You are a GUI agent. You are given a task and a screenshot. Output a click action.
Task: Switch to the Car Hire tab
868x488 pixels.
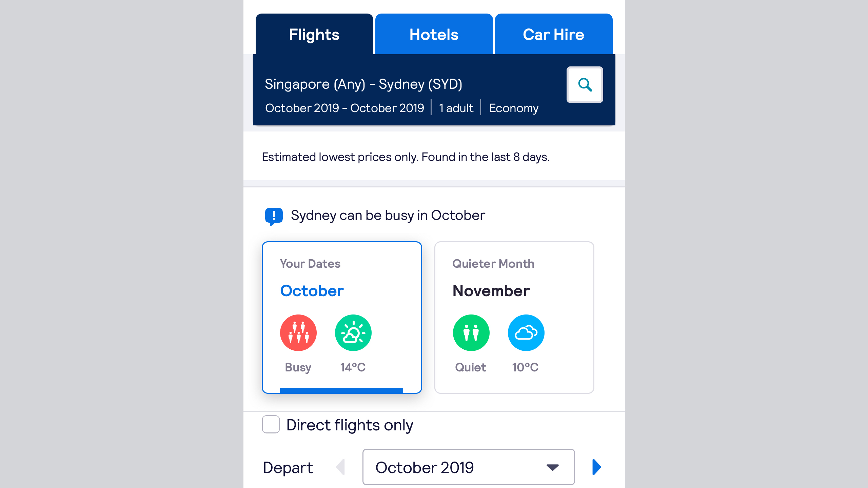(553, 34)
